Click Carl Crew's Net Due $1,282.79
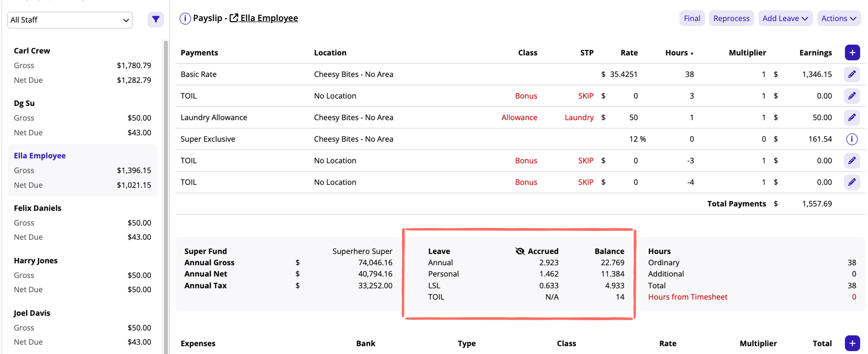 click(x=134, y=80)
